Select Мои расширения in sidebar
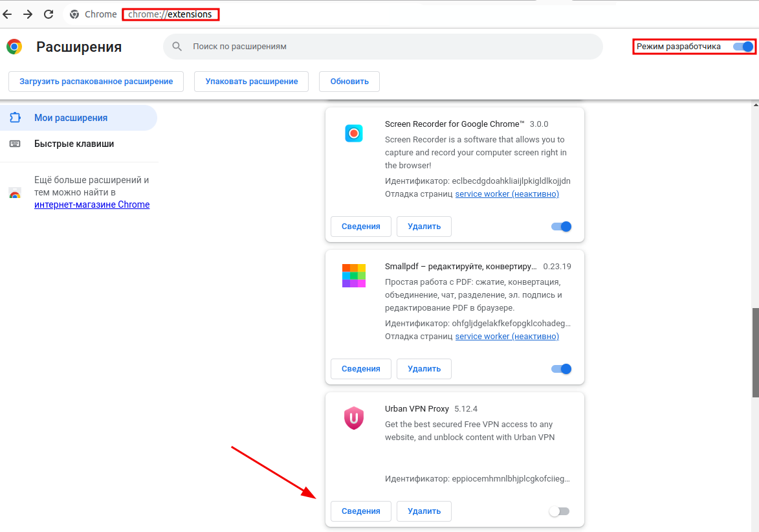 [x=78, y=118]
